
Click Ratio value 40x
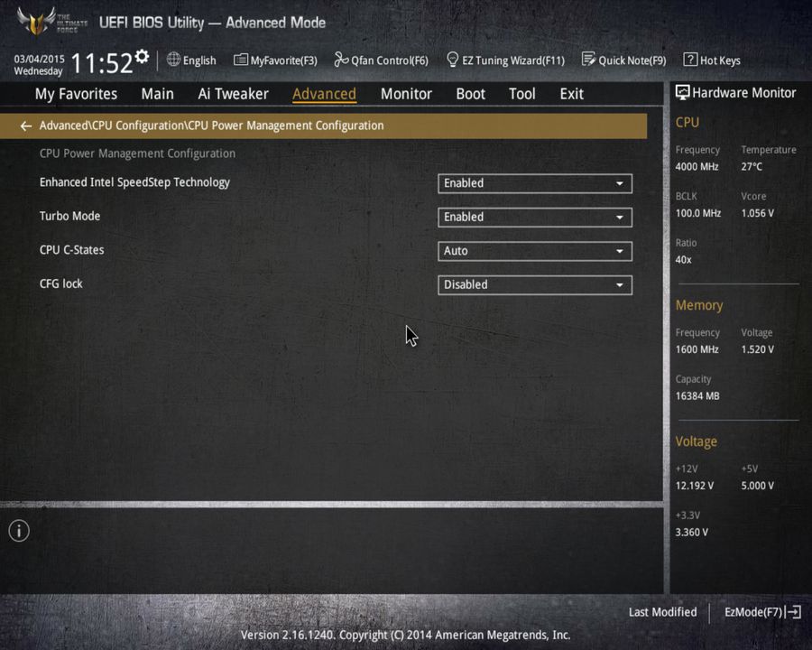683,260
